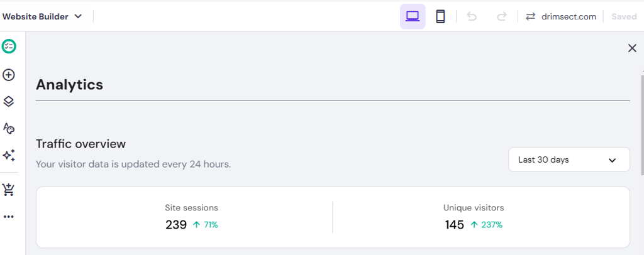
Task: Click the redo arrow
Action: [501, 16]
